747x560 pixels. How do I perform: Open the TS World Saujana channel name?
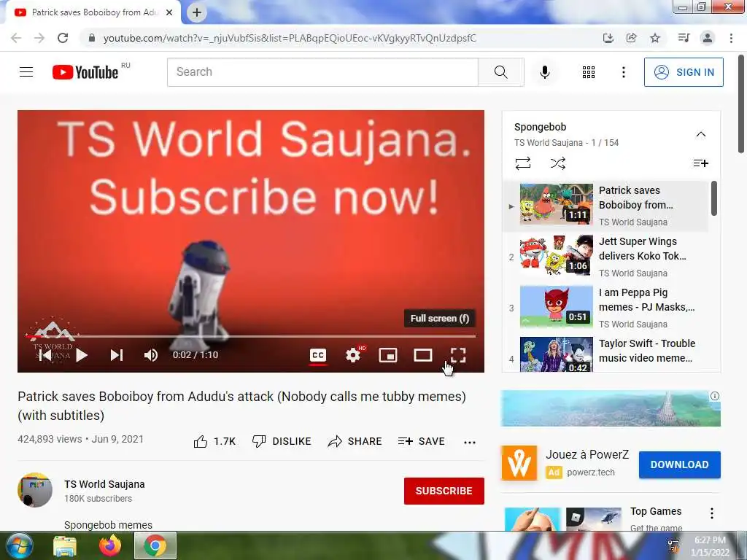pos(104,484)
